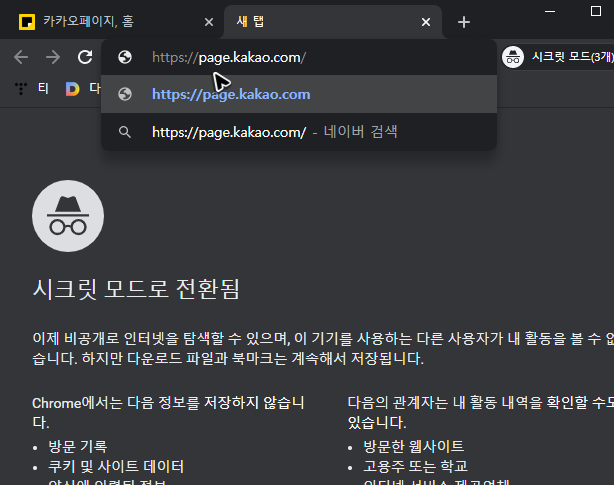Reload the current page

point(85,57)
